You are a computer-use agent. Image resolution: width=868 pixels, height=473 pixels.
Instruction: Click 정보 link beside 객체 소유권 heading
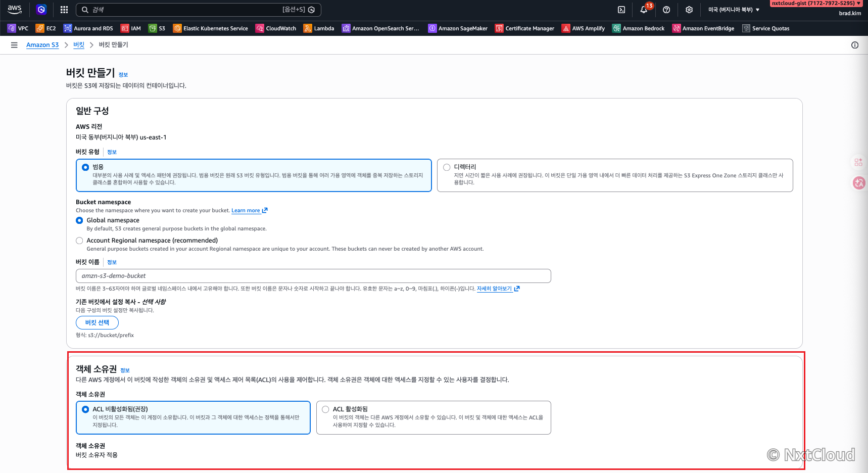pos(125,370)
